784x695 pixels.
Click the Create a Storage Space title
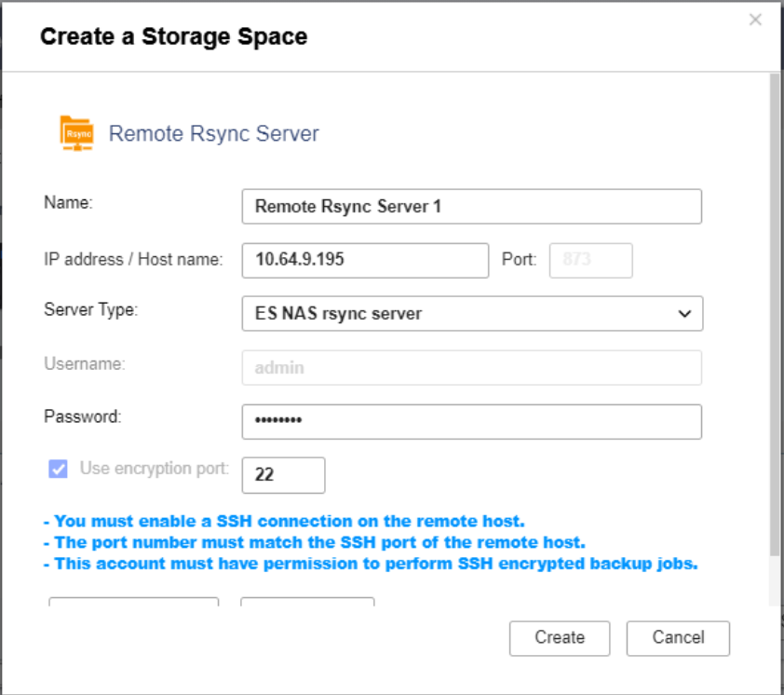(x=173, y=37)
